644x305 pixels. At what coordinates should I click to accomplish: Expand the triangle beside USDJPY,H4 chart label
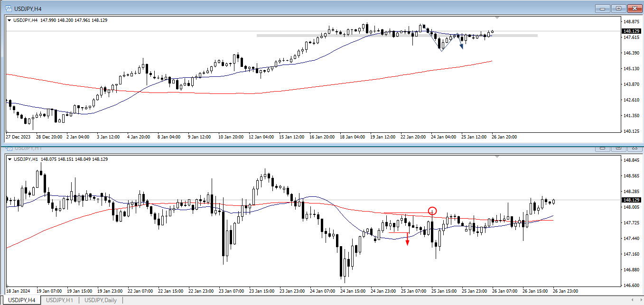coord(9,20)
